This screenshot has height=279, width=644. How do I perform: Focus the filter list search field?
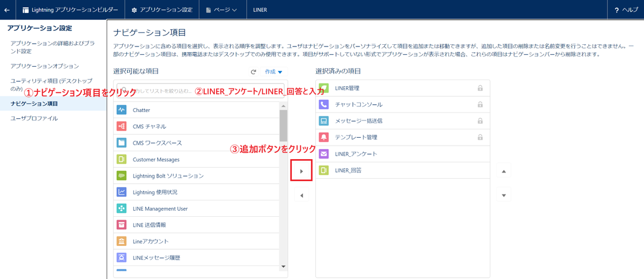tap(200, 91)
